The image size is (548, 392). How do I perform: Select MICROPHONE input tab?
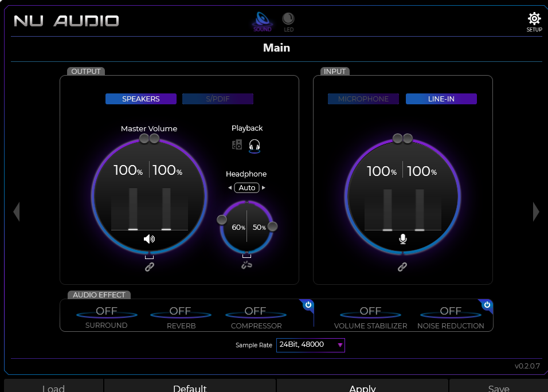point(363,99)
